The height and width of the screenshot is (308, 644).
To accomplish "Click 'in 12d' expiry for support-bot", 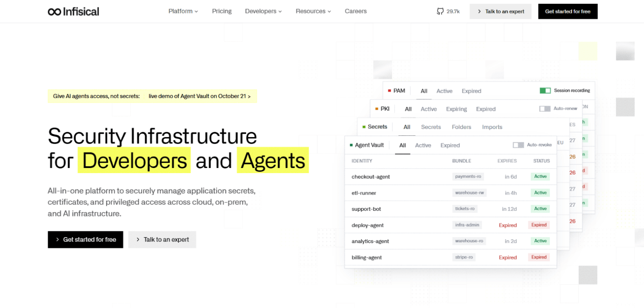I will point(509,209).
